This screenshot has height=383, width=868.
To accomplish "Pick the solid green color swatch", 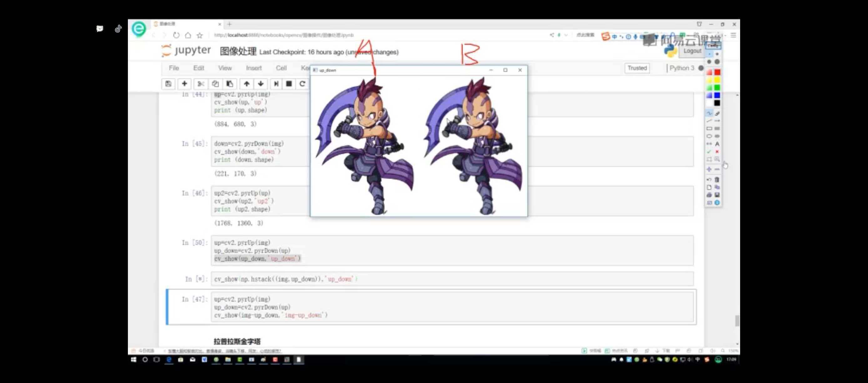I will coord(717,88).
